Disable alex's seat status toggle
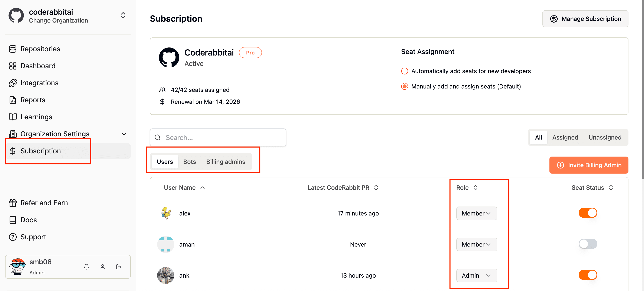Image resolution: width=644 pixels, height=291 pixels. click(588, 213)
